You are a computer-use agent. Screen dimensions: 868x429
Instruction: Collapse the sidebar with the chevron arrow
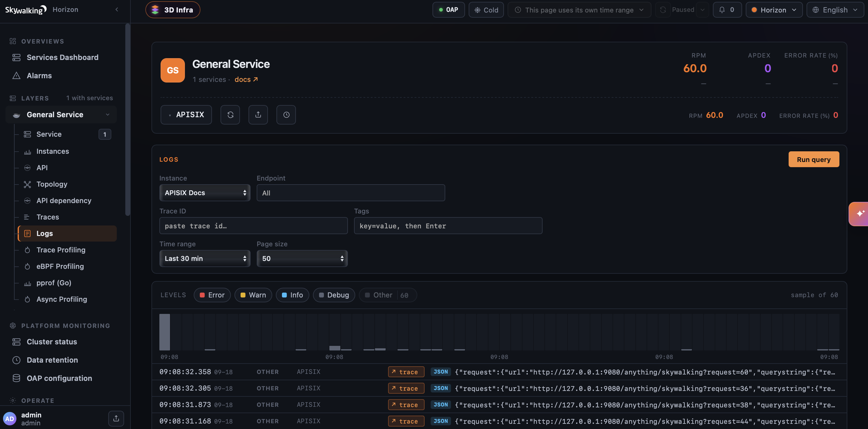(116, 9)
